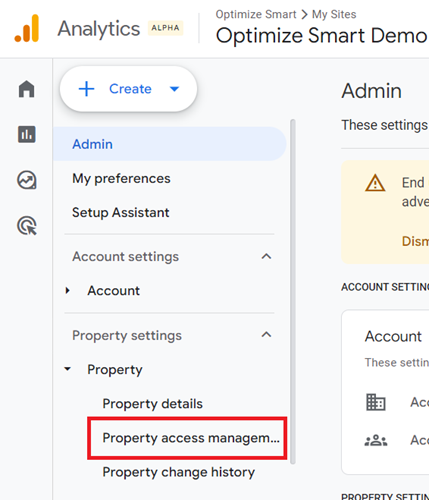The width and height of the screenshot is (429, 500).
Task: Open the Create dropdown arrow
Action: pos(174,89)
